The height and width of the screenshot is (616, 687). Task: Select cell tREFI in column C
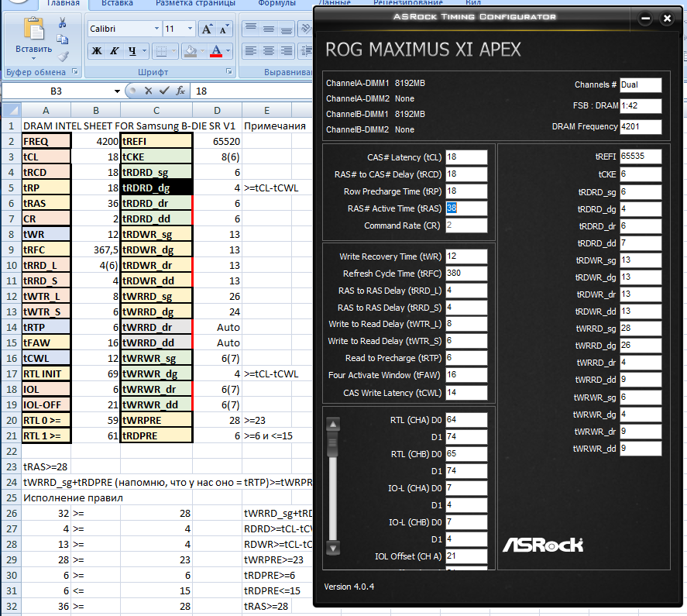point(156,142)
